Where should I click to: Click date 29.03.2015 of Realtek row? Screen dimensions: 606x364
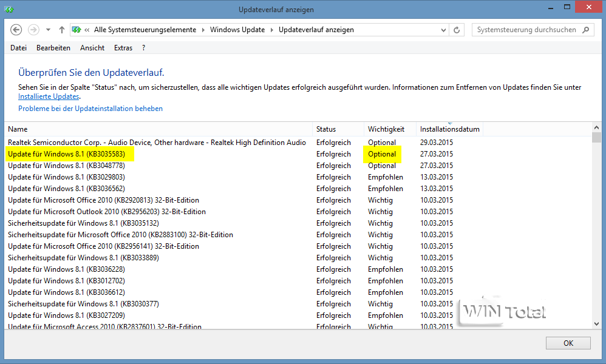(x=437, y=143)
